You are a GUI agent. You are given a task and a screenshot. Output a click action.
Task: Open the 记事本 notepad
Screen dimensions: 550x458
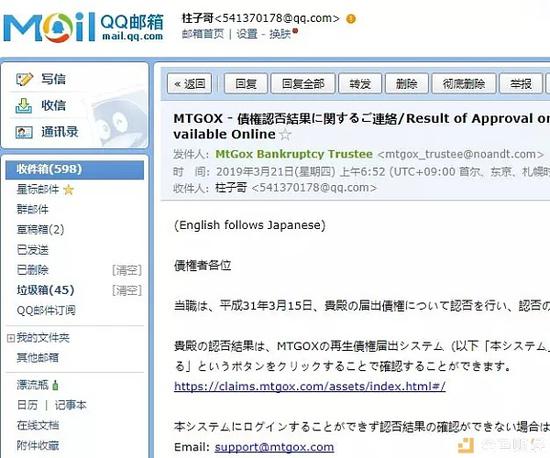tap(71, 405)
